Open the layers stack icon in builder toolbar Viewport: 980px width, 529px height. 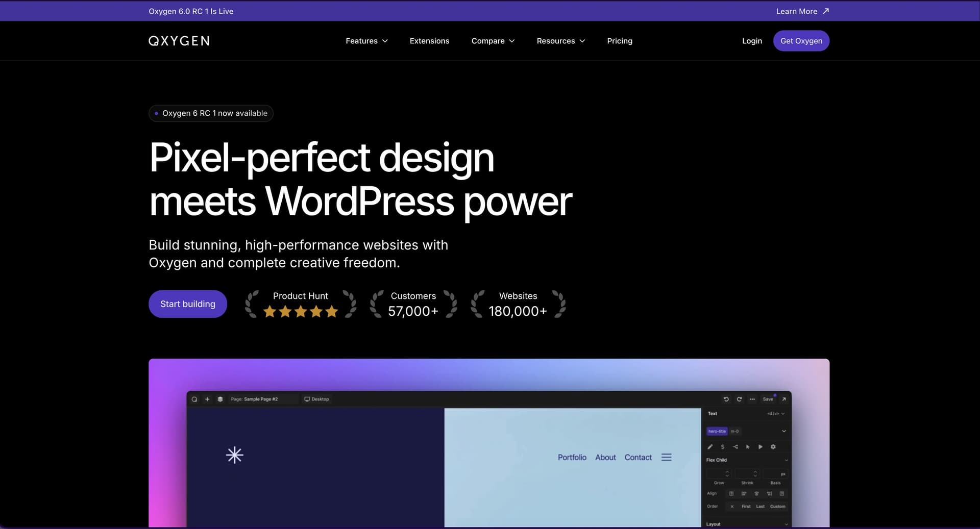[x=220, y=399]
